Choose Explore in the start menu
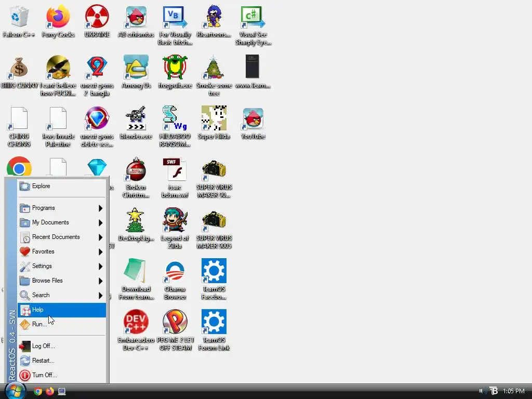This screenshot has height=399, width=532. (x=62, y=186)
